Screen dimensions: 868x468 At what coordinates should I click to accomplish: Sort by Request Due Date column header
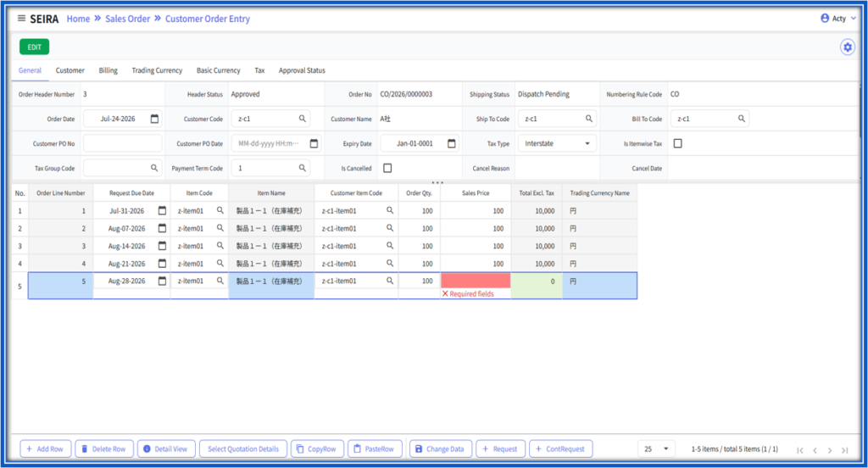click(x=131, y=192)
